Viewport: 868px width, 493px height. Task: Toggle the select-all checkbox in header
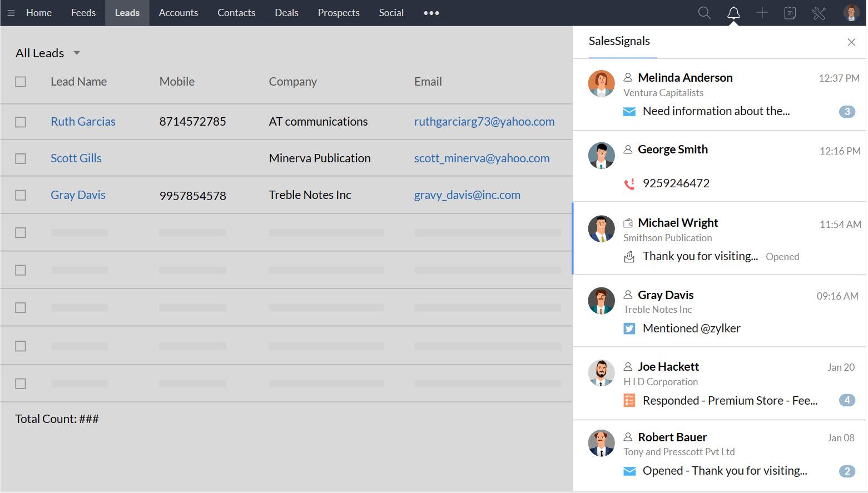(x=21, y=82)
